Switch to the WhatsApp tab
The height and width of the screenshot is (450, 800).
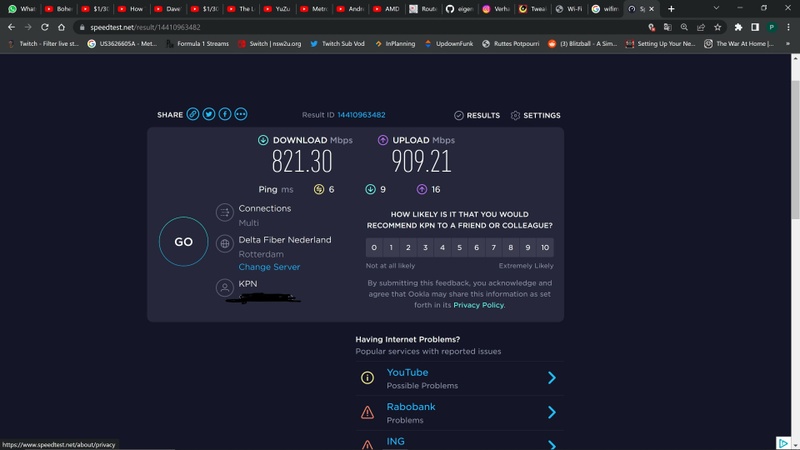coord(22,9)
